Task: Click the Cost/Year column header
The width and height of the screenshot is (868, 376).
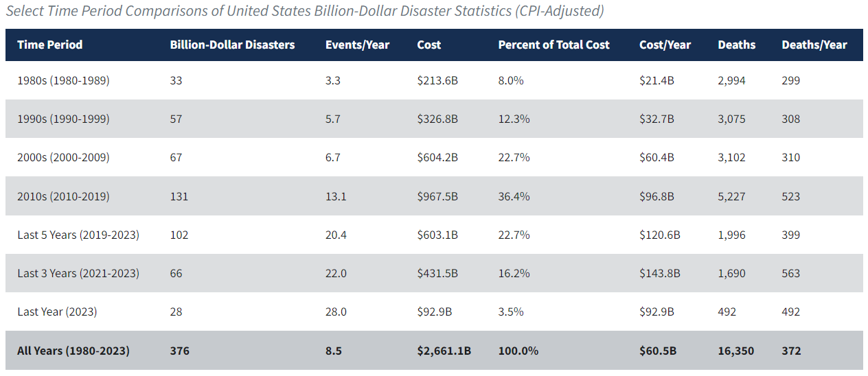Action: pos(665,45)
